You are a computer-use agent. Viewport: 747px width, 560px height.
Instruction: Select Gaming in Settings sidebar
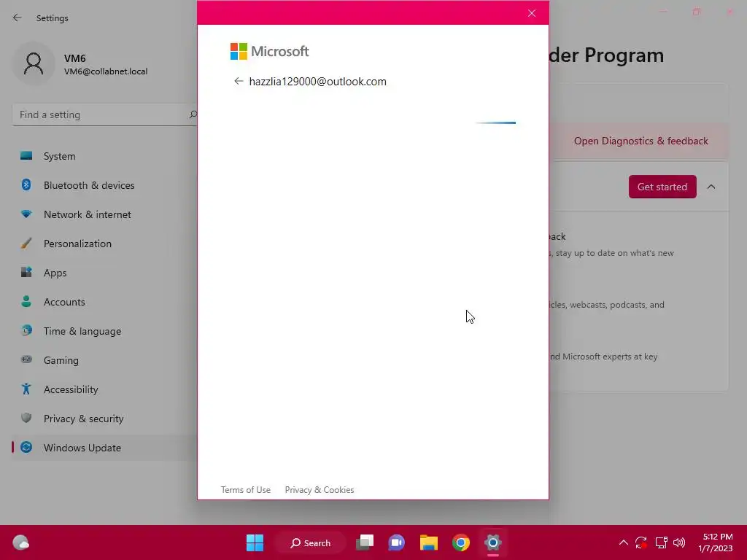(x=105, y=360)
